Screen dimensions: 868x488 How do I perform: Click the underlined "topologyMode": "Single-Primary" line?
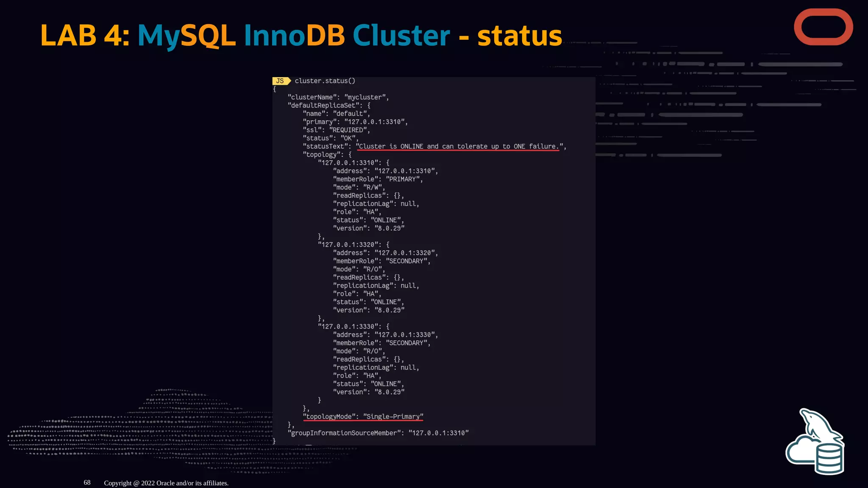click(x=363, y=417)
